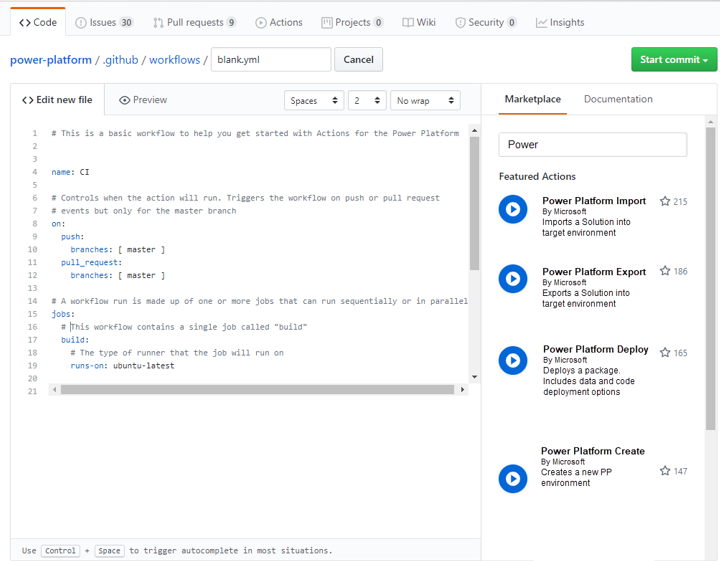Click the power-platform repository link
The height and width of the screenshot is (561, 720).
(51, 60)
